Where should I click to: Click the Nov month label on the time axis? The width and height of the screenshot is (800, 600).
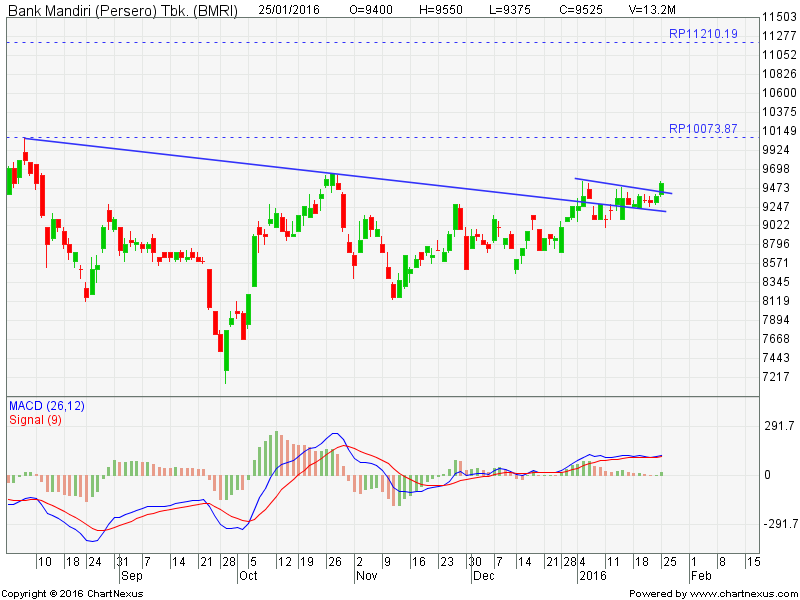pyautogui.click(x=366, y=576)
